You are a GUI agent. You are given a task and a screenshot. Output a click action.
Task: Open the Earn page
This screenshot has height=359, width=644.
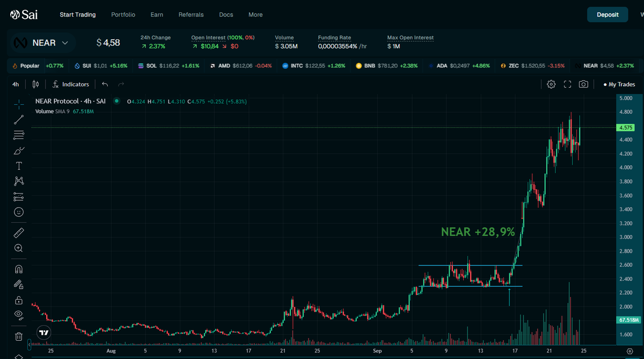157,14
